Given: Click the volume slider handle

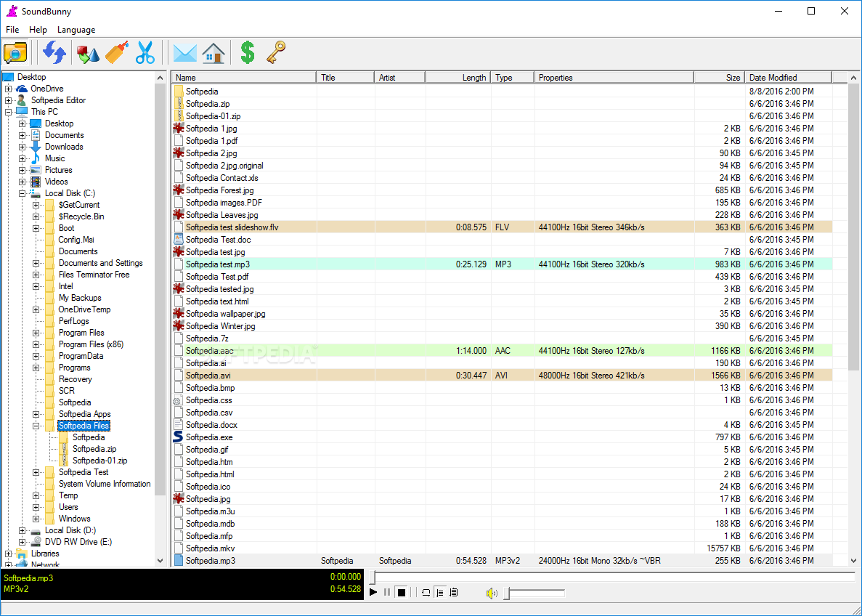Looking at the screenshot, I should 507,593.
